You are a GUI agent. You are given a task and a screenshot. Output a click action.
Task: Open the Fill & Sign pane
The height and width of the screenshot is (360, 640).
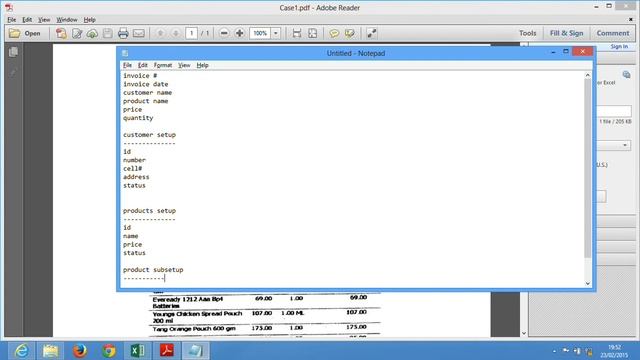click(566, 33)
